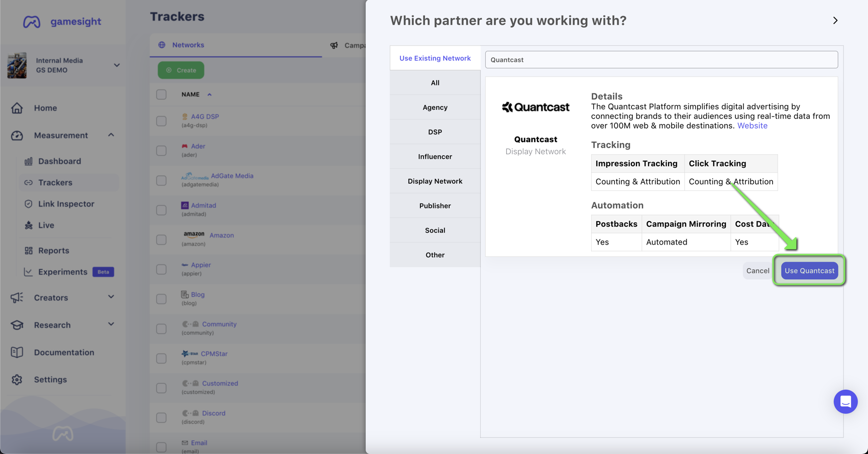The image size is (868, 454).
Task: Open the Quantcast Website link
Action: pos(752,126)
